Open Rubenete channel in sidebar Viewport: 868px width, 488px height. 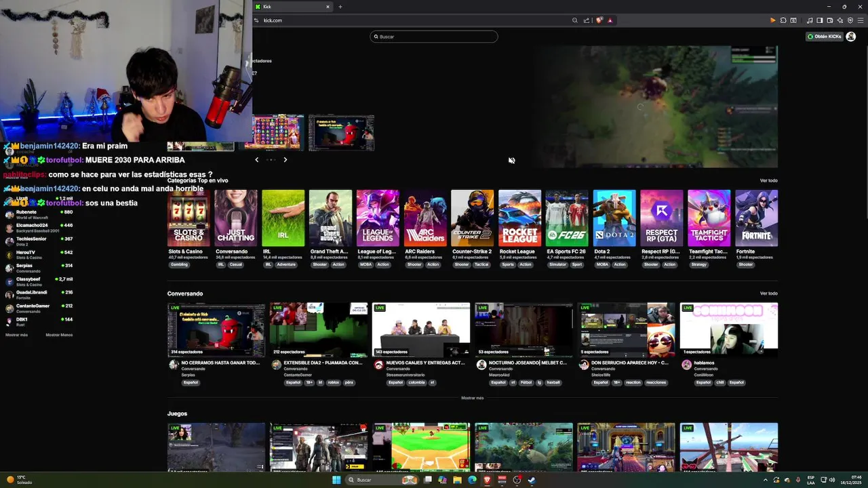coord(39,214)
